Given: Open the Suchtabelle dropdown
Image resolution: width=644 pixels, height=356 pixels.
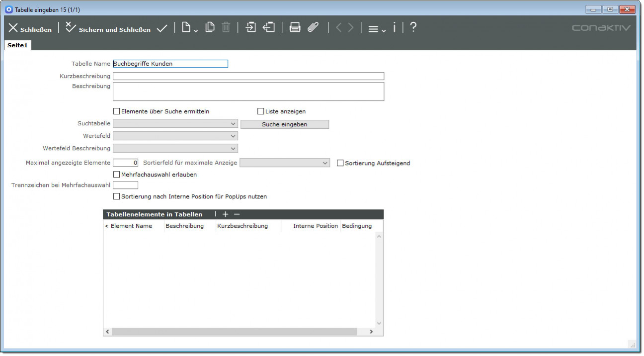Looking at the screenshot, I should tap(175, 123).
